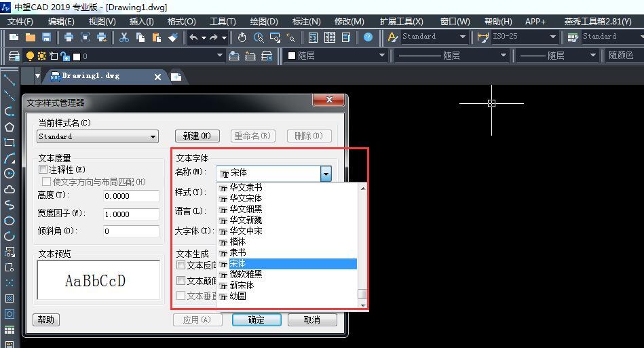Open Print Preview icon
644x348 pixels.
(x=86, y=37)
